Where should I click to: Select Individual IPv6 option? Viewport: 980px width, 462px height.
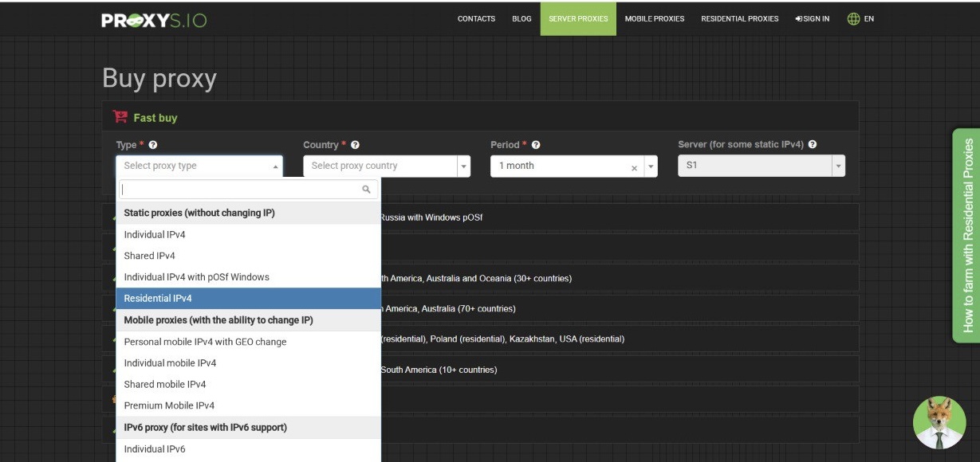coord(248,449)
